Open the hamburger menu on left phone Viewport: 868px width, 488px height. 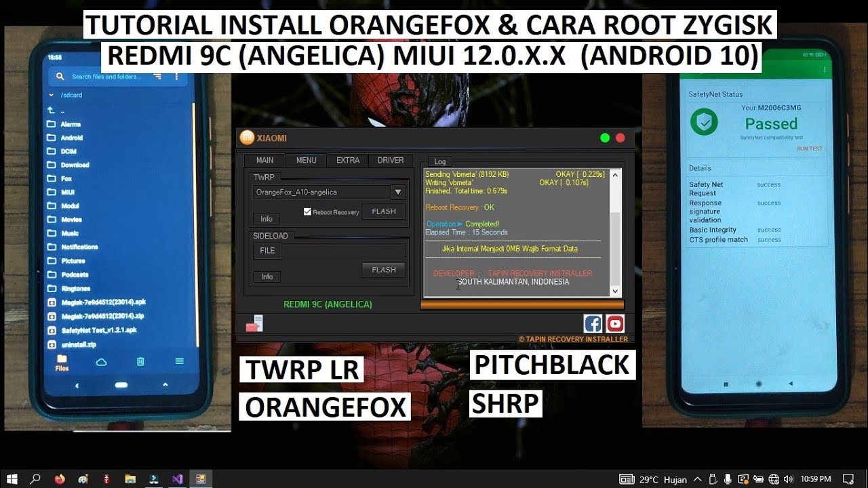tap(179, 361)
